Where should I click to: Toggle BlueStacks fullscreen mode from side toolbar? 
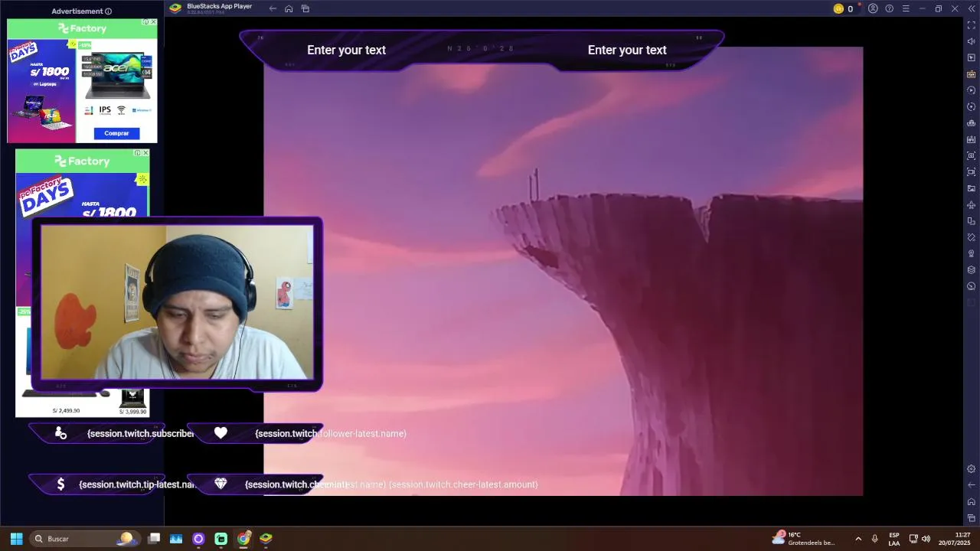pyautogui.click(x=972, y=25)
